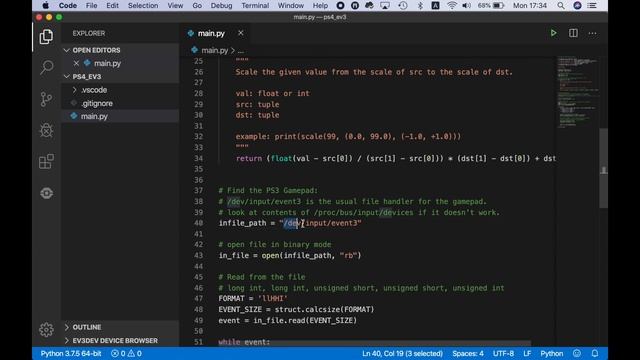
Task: Open the Go menu
Action: 197,6
